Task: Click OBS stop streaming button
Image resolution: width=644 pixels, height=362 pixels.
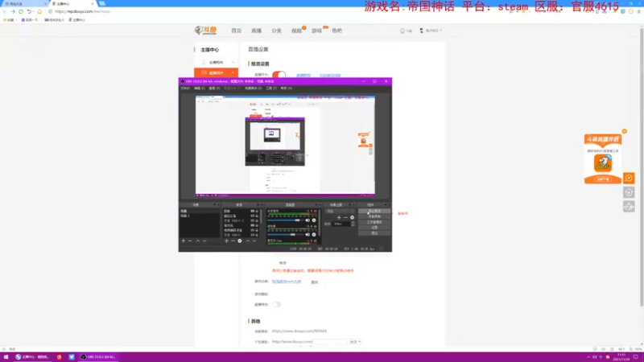Action: [374, 211]
